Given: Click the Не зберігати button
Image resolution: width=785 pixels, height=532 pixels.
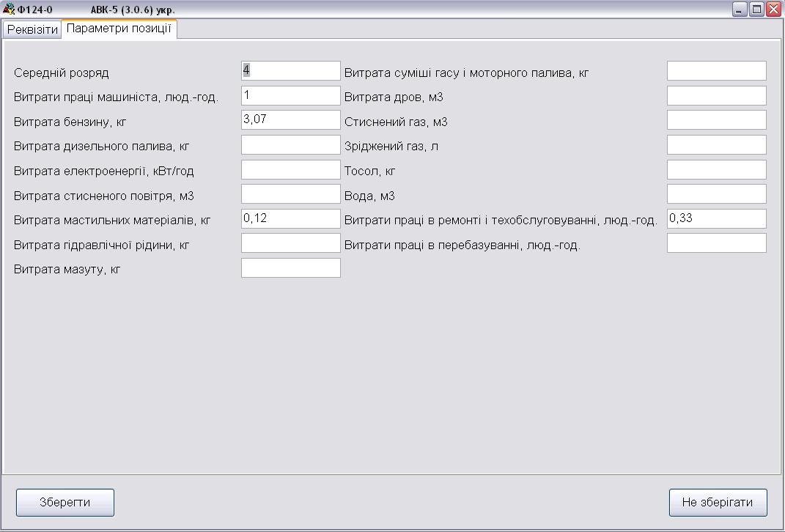Looking at the screenshot, I should click(x=718, y=503).
